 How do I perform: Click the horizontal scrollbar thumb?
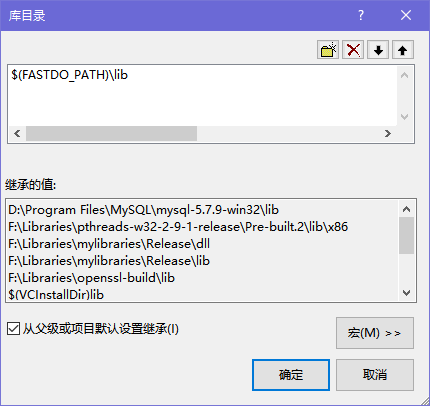111,134
